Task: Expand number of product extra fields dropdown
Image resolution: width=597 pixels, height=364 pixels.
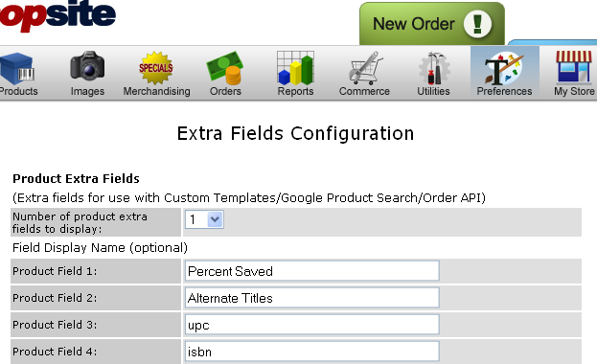Action: pos(204,219)
